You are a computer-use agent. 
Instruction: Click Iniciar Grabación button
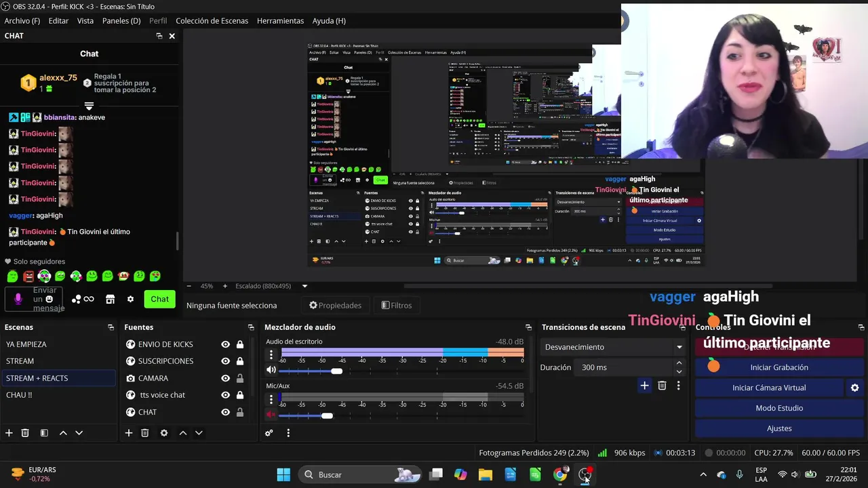(779, 367)
